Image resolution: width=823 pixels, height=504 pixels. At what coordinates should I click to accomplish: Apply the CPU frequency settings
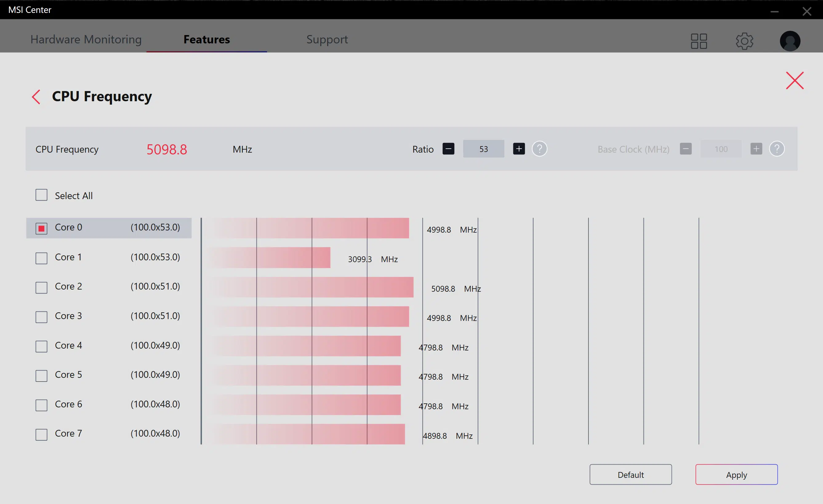click(x=737, y=474)
